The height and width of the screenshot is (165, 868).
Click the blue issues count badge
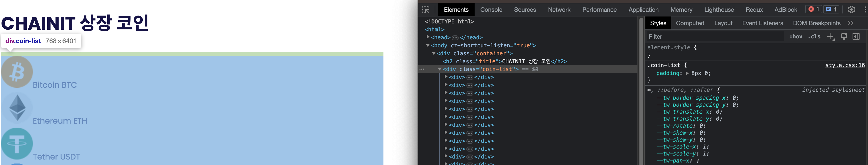coord(831,9)
